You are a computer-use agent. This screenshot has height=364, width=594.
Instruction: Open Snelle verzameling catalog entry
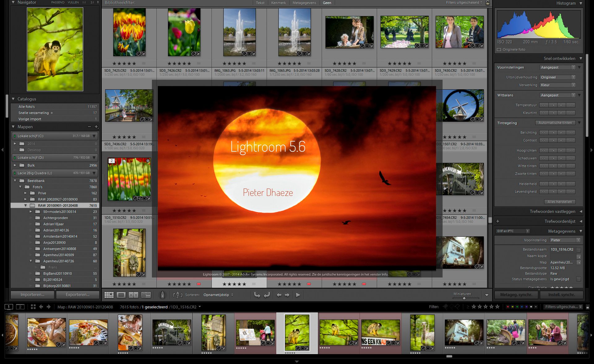(x=55, y=113)
